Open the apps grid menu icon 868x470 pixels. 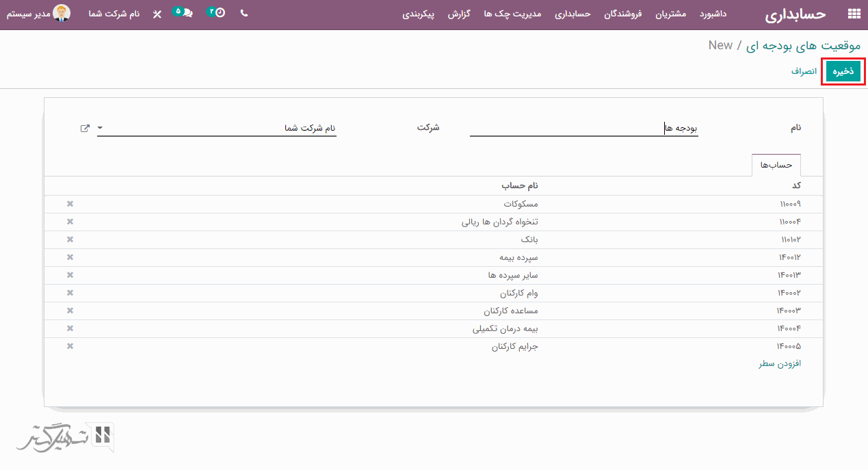tap(853, 14)
